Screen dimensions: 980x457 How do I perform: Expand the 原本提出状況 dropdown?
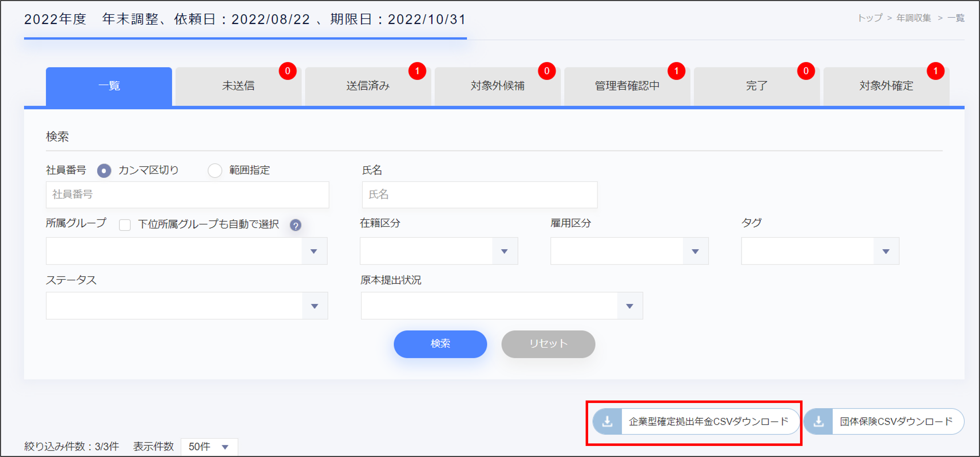[630, 306]
